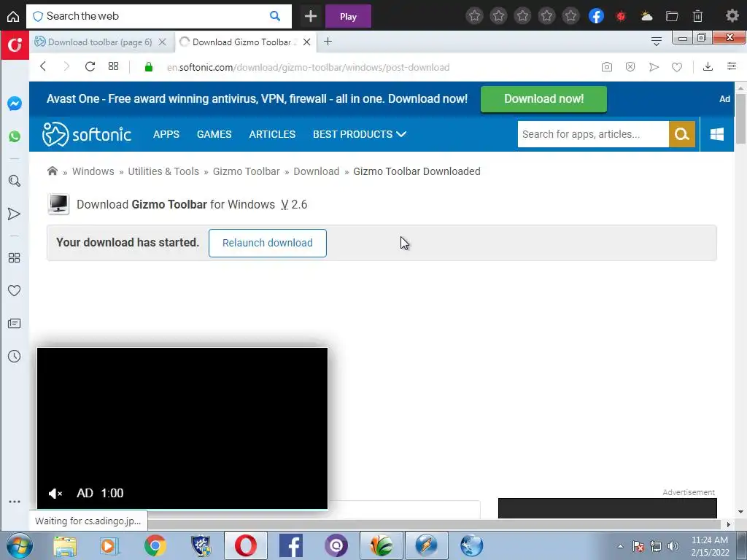Open a new browser tab
The image size is (747, 560).
328,42
